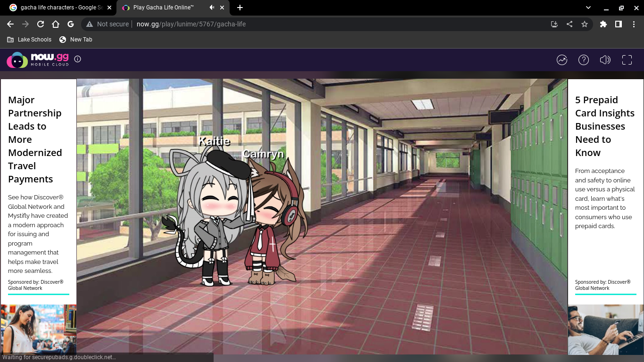This screenshot has width=644, height=362.
Task: Click the Kaitie name label
Action: pyautogui.click(x=214, y=141)
